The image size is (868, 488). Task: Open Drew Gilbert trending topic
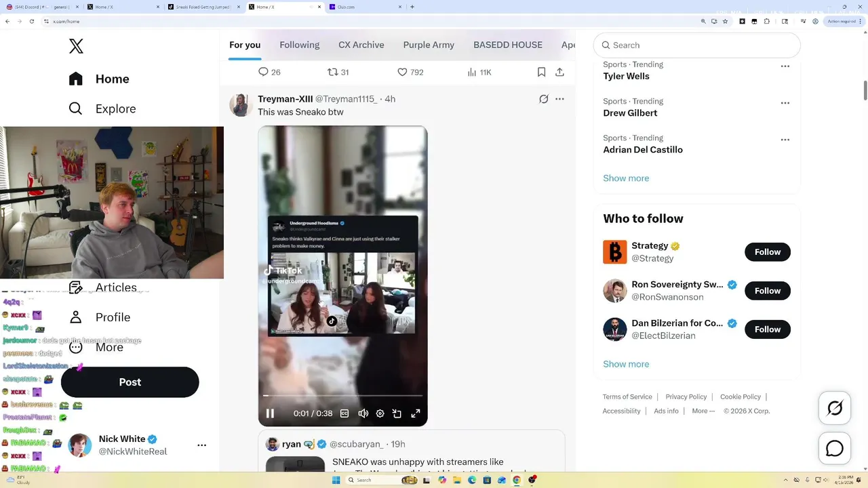pyautogui.click(x=630, y=113)
